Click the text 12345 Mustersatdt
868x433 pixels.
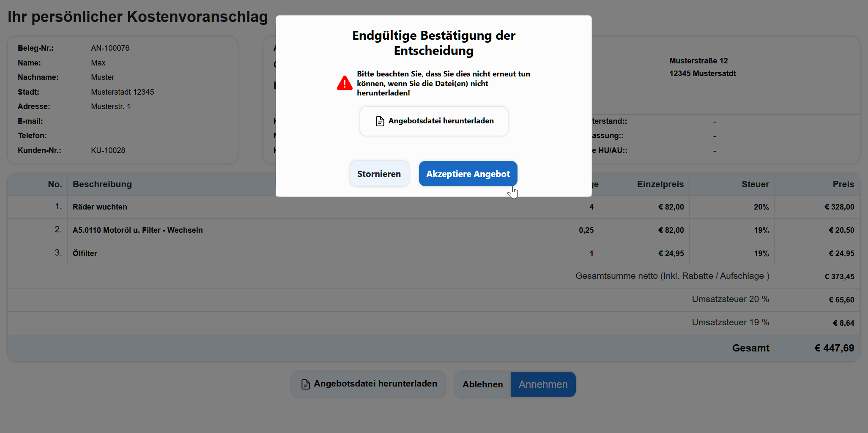tap(703, 74)
